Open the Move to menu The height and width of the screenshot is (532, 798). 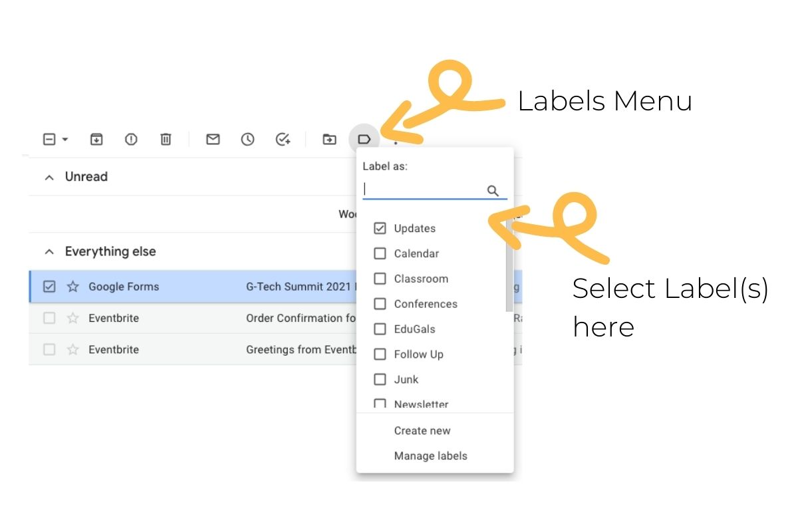[x=329, y=139]
